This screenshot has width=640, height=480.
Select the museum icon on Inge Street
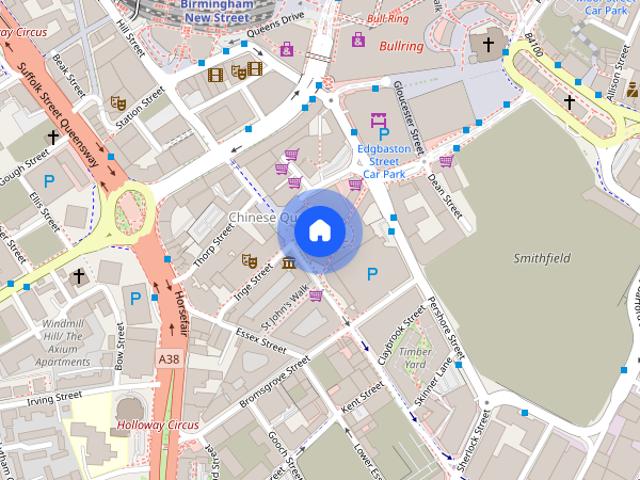289,263
